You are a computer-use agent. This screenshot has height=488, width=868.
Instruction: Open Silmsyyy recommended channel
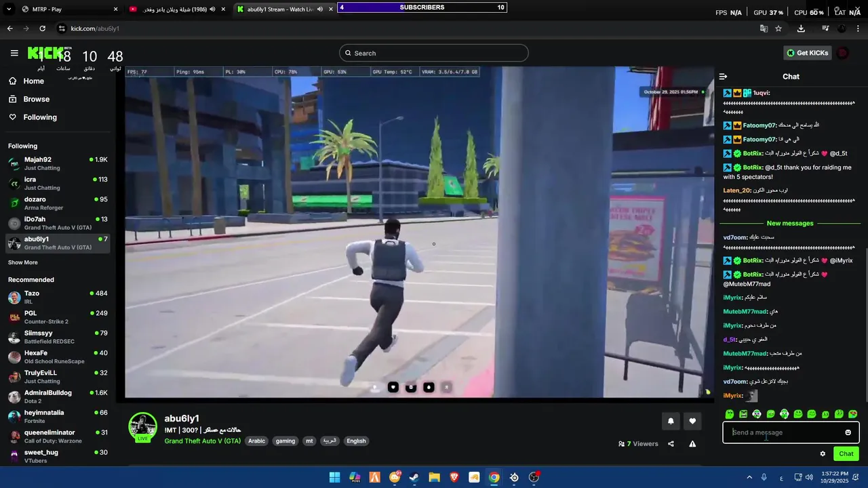pyautogui.click(x=58, y=337)
